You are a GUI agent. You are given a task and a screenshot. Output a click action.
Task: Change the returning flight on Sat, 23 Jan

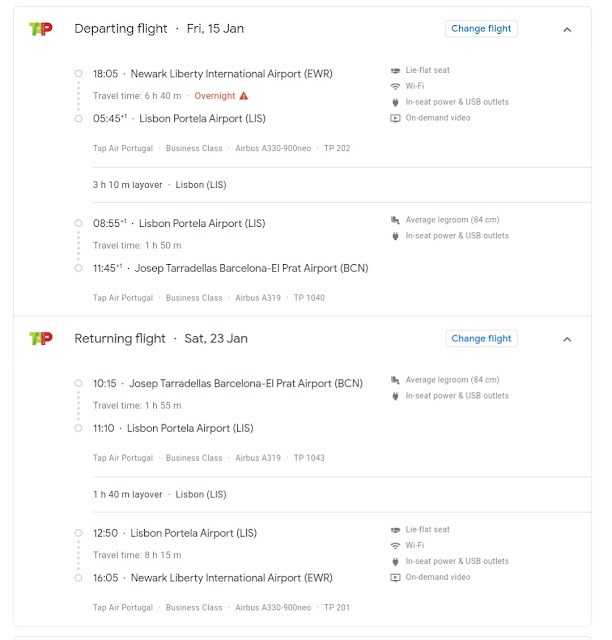[x=481, y=339]
